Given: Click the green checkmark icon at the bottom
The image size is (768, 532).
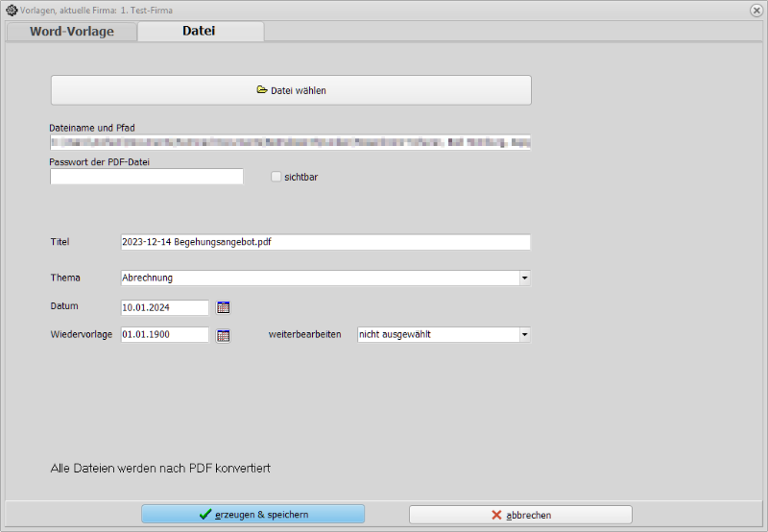Looking at the screenshot, I should tap(204, 515).
